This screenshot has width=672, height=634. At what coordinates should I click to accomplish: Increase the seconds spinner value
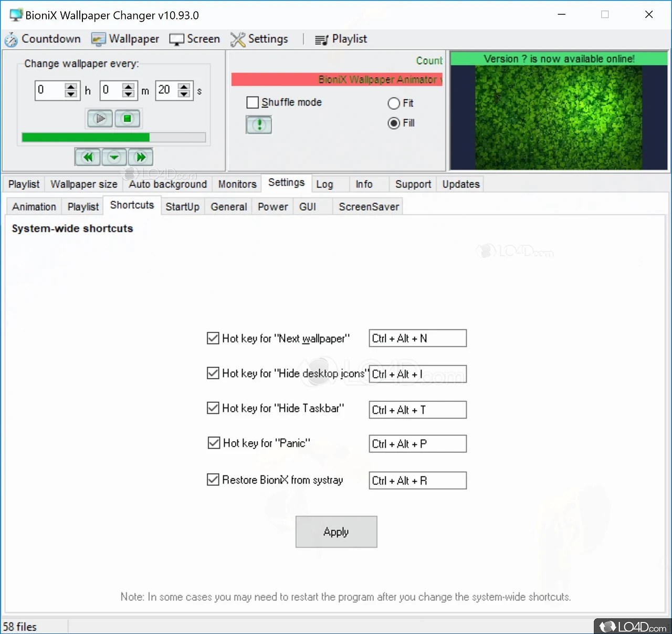point(184,87)
